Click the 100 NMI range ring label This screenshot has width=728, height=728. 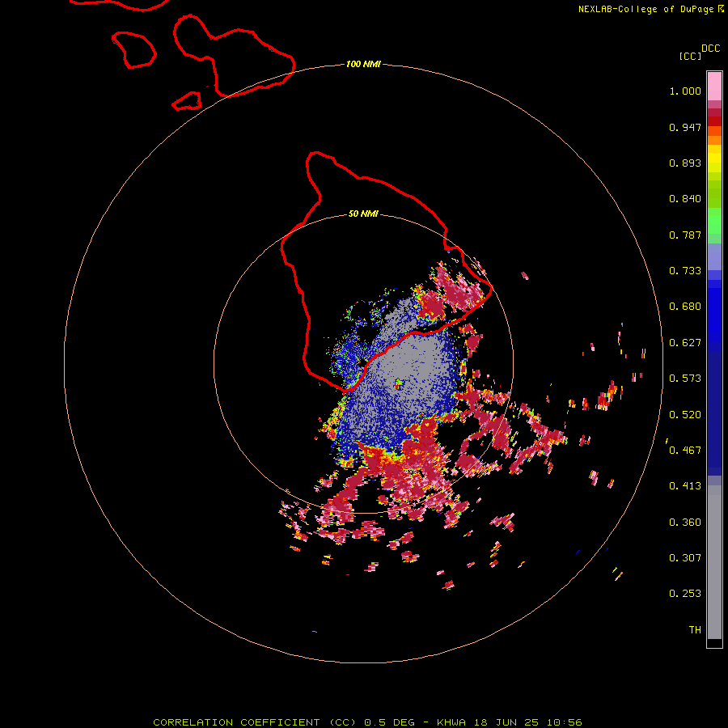(x=363, y=64)
